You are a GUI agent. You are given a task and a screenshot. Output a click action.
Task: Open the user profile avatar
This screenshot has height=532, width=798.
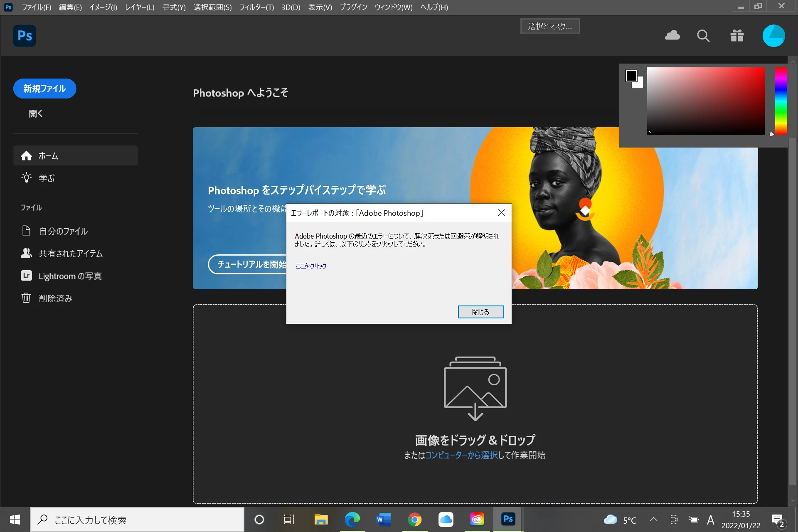[x=773, y=36]
